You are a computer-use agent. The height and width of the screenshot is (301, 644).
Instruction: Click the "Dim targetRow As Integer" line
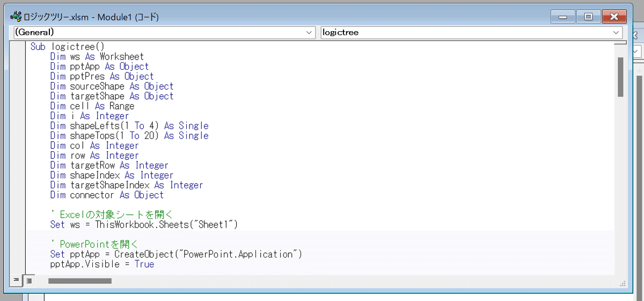point(109,165)
